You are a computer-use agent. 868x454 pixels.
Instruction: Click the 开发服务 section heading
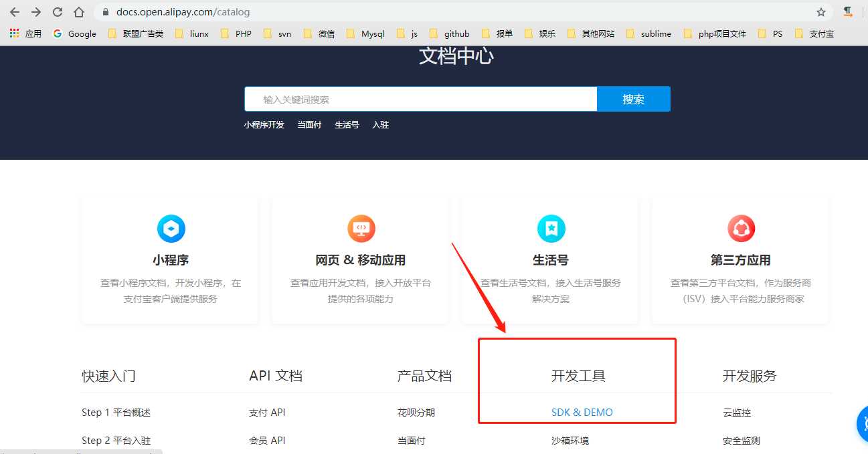click(x=750, y=376)
